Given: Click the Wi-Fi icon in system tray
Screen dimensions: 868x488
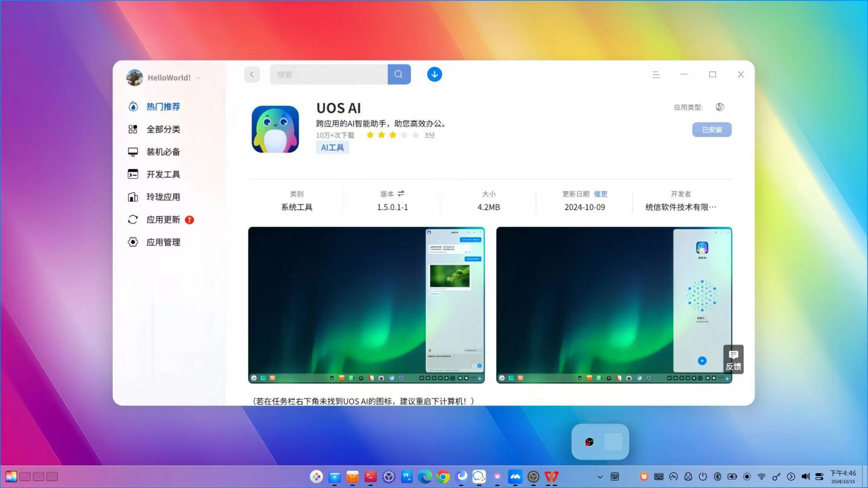Looking at the screenshot, I should [761, 476].
